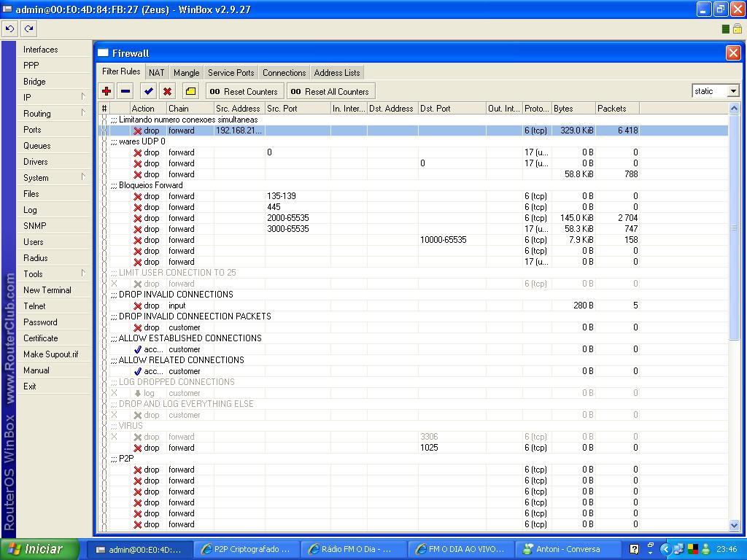Viewport: 747px width, 560px height.
Task: Click the tray expand arrow icon
Action: tap(665, 549)
